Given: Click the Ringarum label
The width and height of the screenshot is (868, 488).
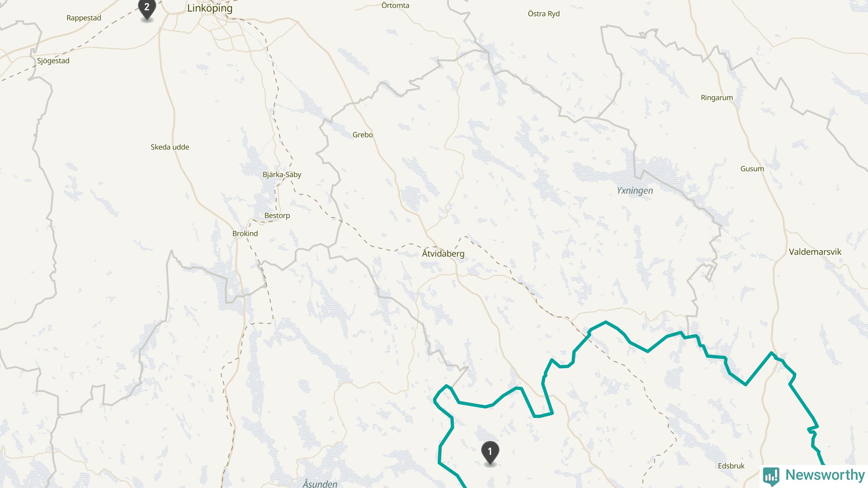Looking at the screenshot, I should coord(717,98).
